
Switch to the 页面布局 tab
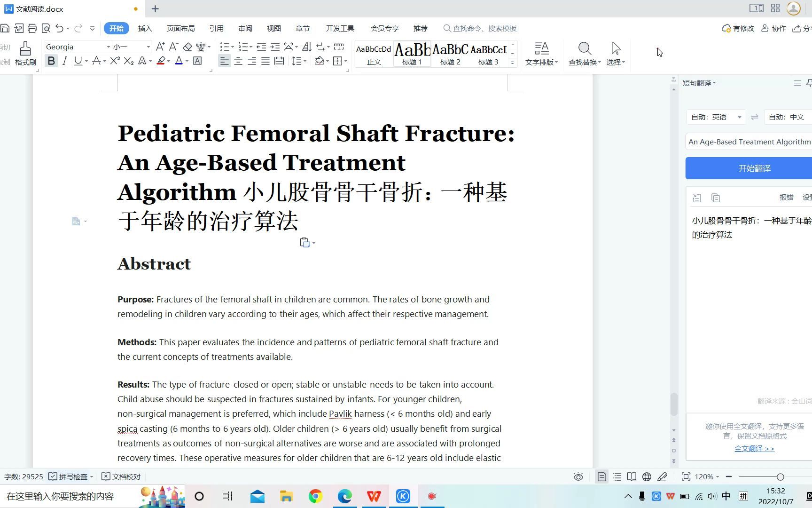click(180, 28)
